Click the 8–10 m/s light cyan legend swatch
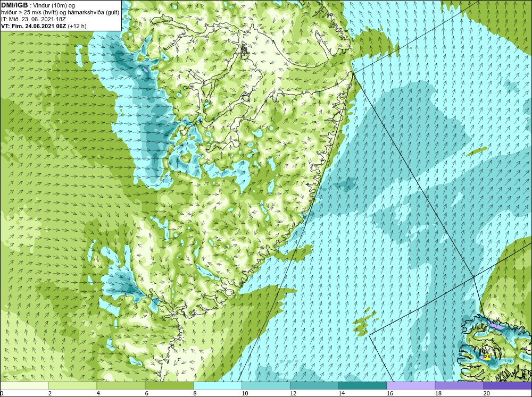Image resolution: width=532 pixels, height=397 pixels. 218,385
